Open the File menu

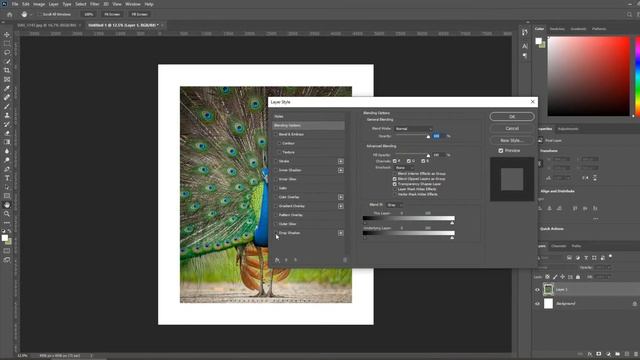[x=15, y=4]
